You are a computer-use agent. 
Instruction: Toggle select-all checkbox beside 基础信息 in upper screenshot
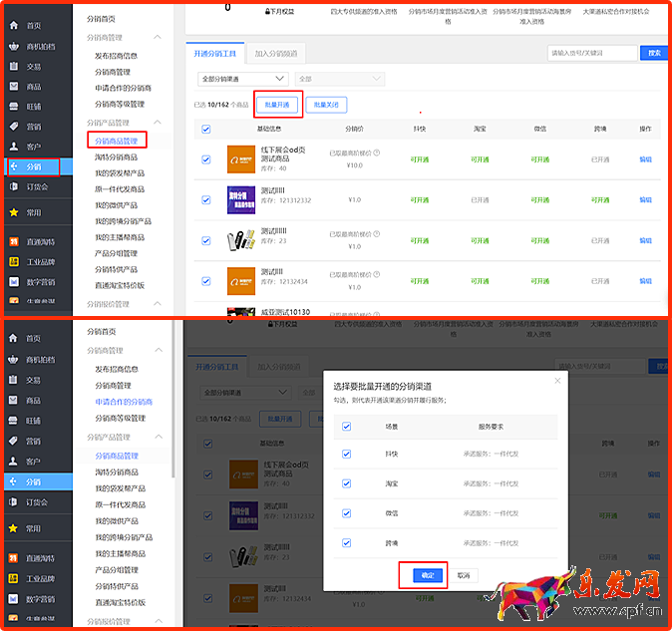tap(206, 129)
